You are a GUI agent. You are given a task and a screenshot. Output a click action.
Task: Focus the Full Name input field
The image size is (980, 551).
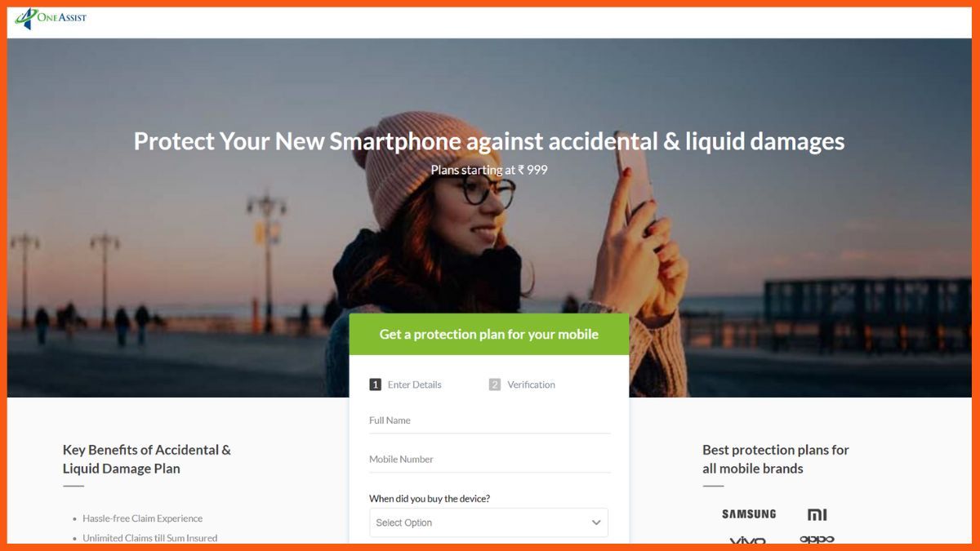pos(490,420)
